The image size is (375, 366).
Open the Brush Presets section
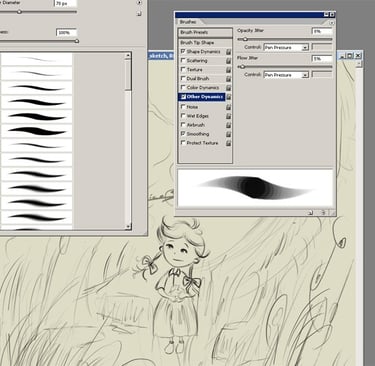point(205,33)
